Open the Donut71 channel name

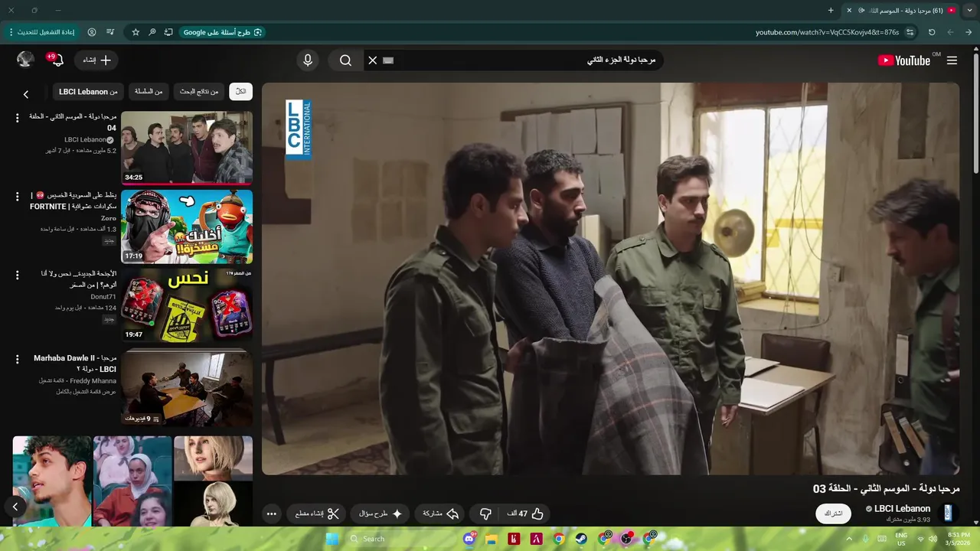[x=103, y=297]
